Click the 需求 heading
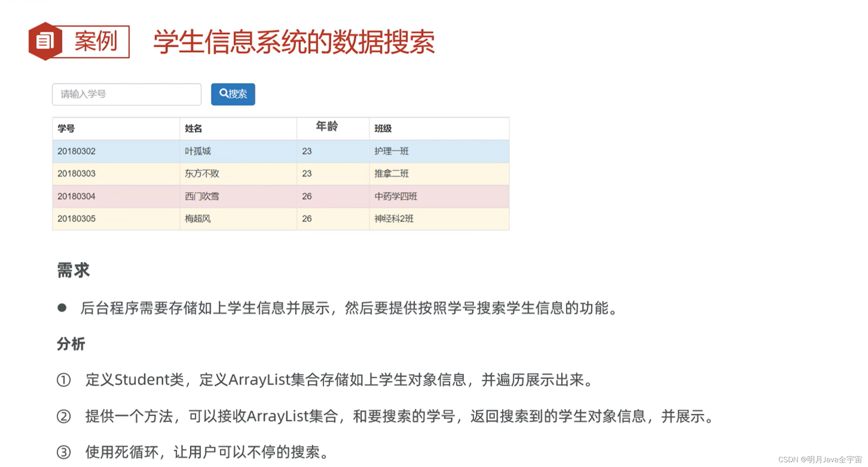The width and height of the screenshot is (868, 467). tap(73, 270)
